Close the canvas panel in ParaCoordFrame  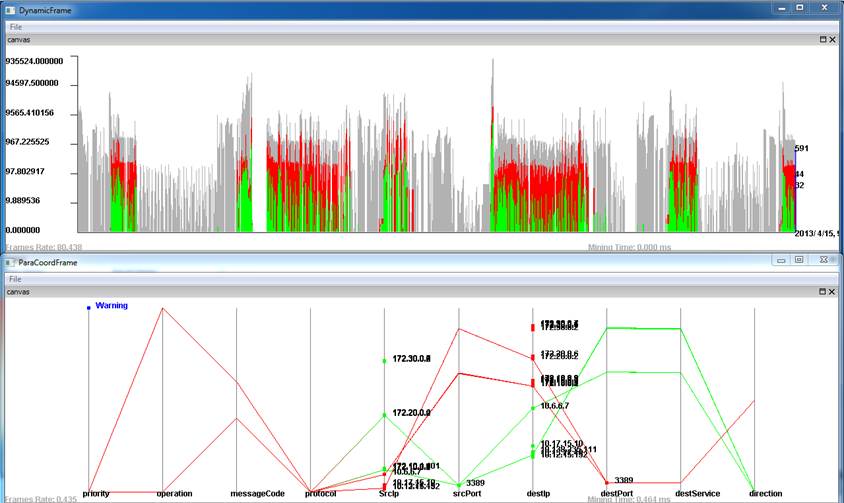coord(832,292)
